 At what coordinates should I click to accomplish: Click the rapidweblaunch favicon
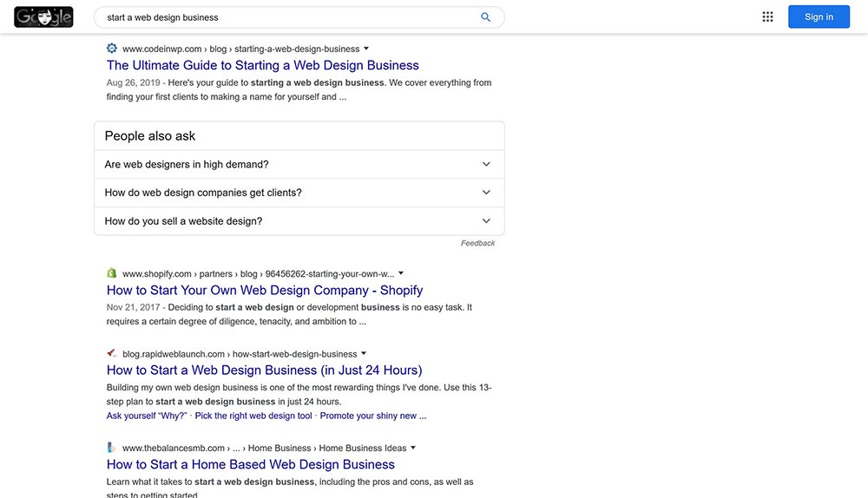pos(112,353)
